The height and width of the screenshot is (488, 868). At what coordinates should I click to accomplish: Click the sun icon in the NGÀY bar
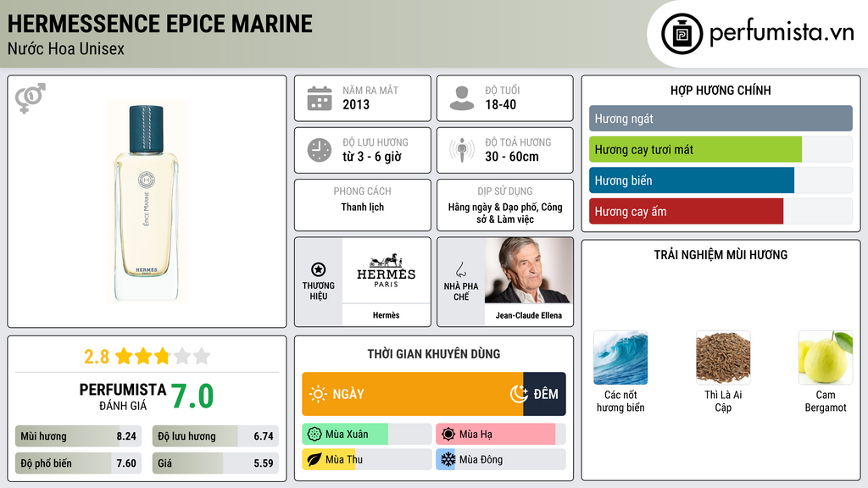(320, 395)
